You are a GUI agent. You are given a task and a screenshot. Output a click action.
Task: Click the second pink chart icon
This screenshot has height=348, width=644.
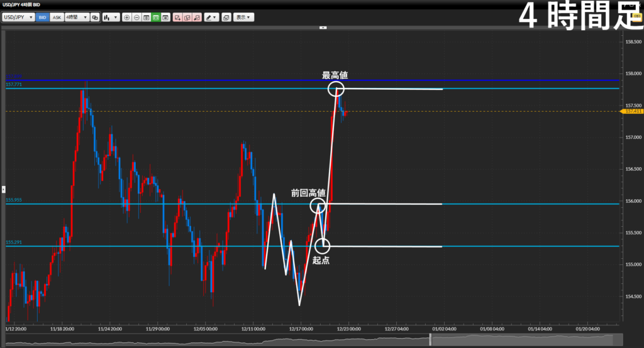pos(187,18)
